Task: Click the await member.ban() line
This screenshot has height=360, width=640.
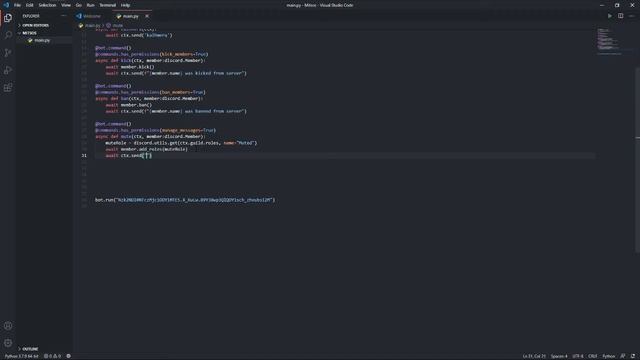Action: [129, 105]
